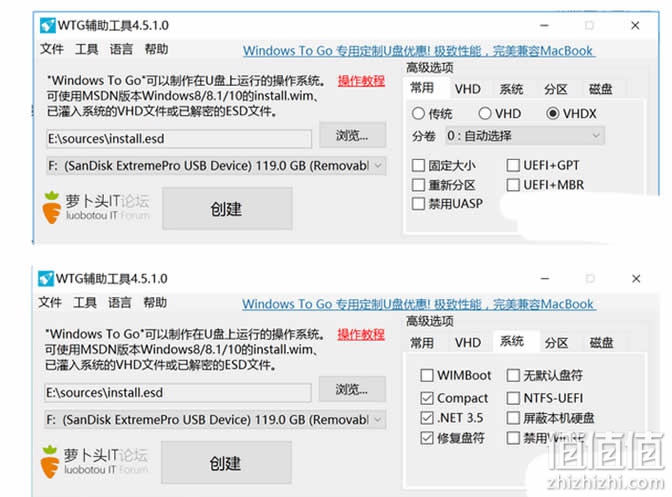Open the 工具 menu in top window
Image resolution: width=672 pixels, height=497 pixels.
click(87, 49)
